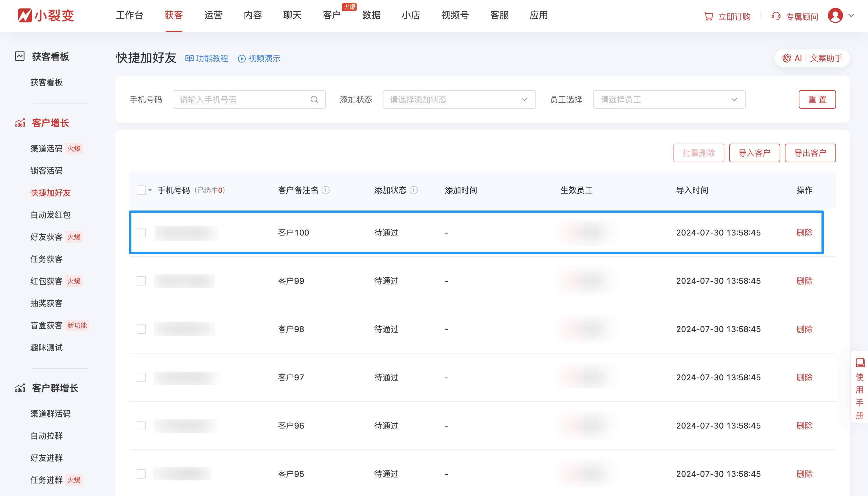Switch to the 运营 top navigation tab

click(x=213, y=15)
